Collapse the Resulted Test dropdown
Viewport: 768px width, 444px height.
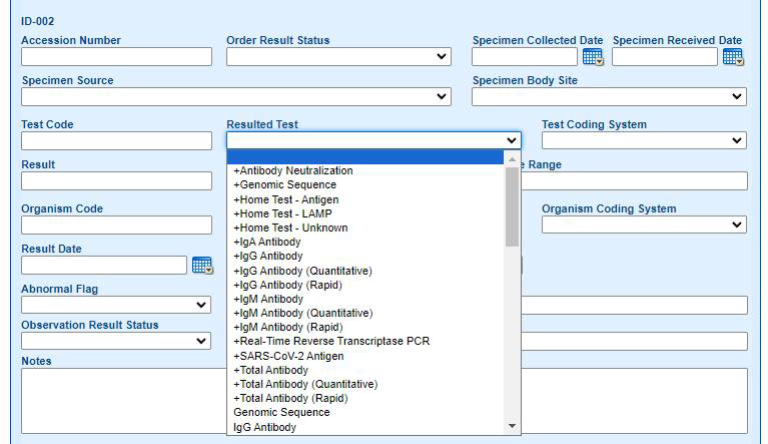374,140
